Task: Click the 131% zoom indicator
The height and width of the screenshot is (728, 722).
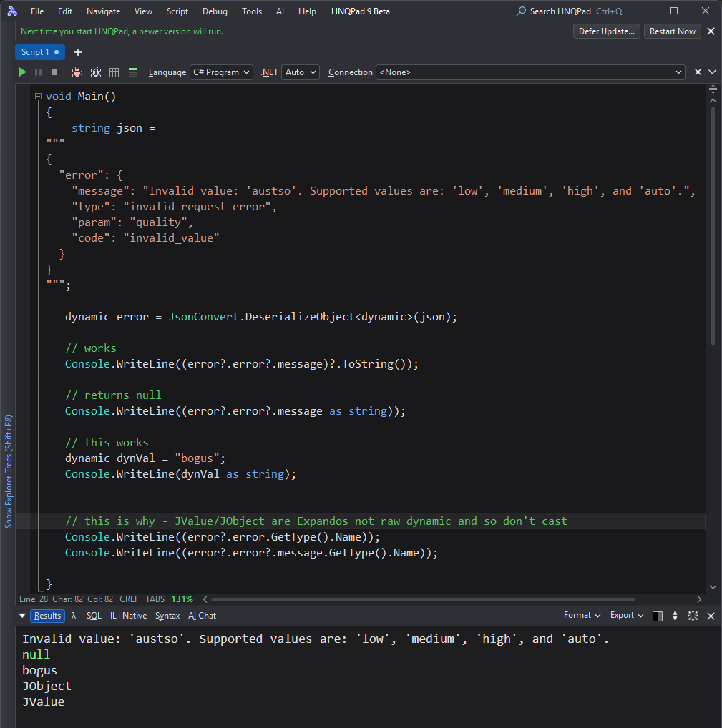Action: (182, 599)
